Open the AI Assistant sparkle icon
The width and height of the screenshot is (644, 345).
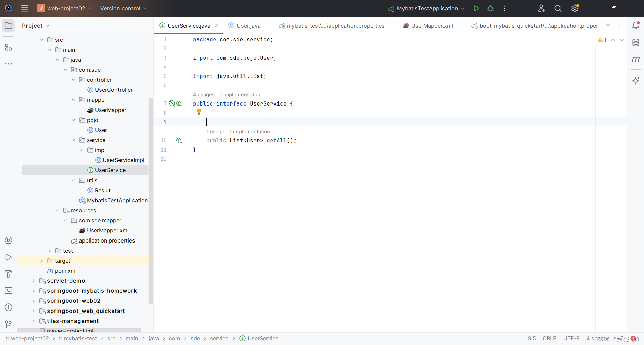point(636,80)
